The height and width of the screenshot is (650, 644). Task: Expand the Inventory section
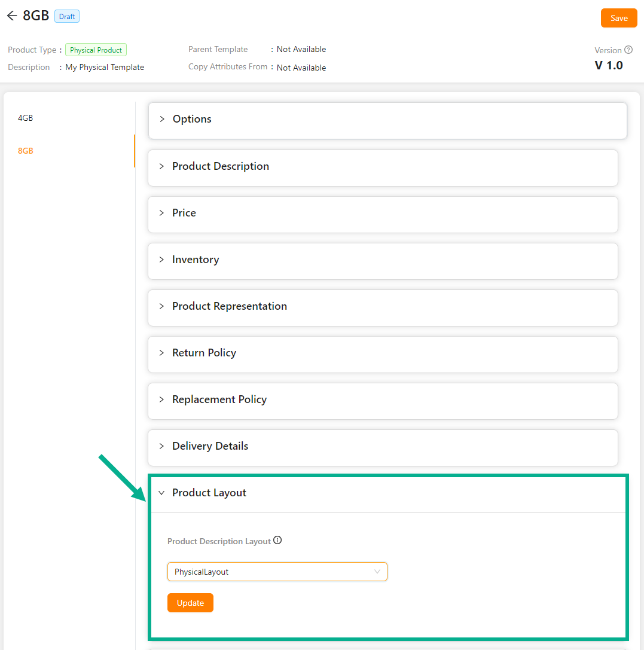(195, 260)
